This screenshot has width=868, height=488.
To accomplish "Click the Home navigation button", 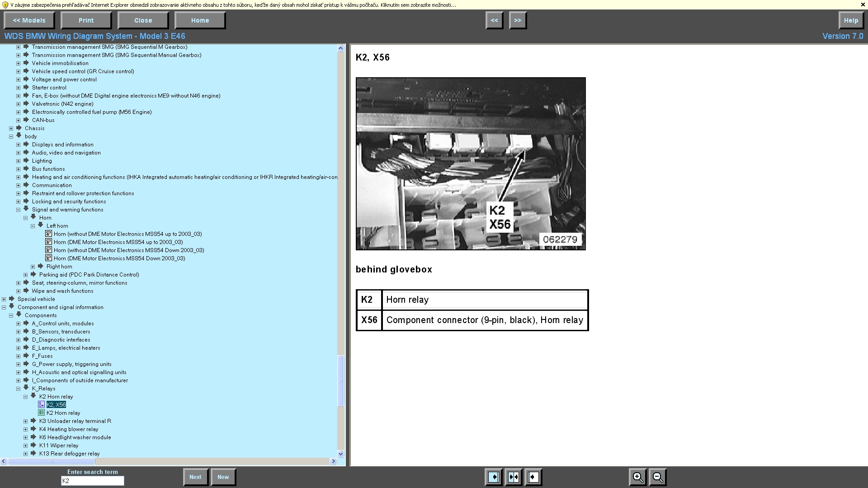I will coord(200,20).
